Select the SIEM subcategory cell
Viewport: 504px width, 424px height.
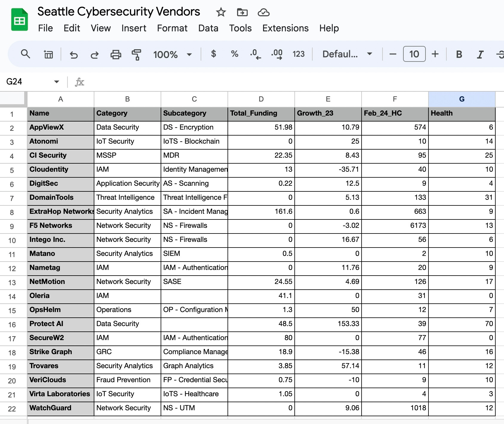coord(194,254)
